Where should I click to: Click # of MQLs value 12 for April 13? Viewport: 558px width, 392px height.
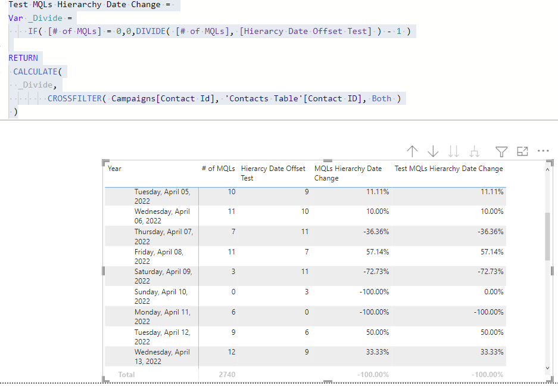click(232, 352)
